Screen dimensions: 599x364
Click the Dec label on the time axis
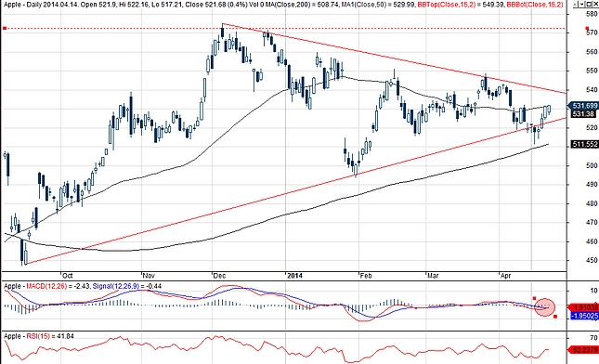click(219, 276)
